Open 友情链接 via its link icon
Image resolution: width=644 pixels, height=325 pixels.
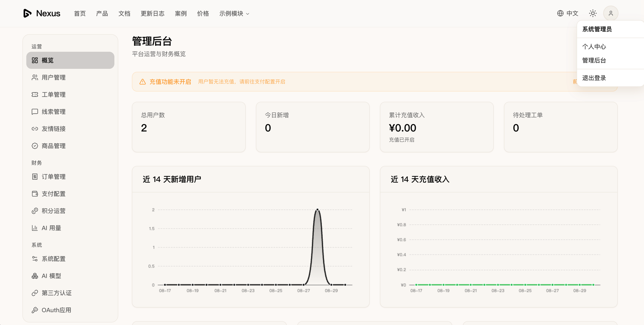[x=35, y=129]
